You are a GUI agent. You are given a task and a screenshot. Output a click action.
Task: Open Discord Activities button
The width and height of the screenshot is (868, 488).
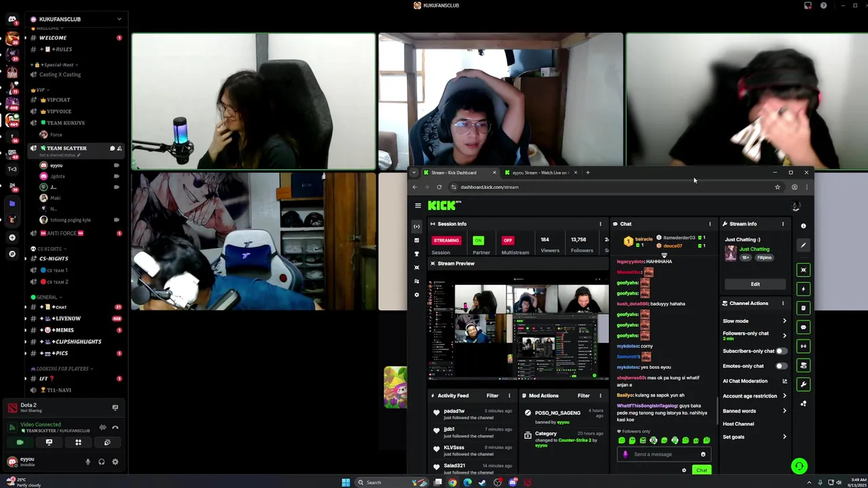(x=78, y=443)
